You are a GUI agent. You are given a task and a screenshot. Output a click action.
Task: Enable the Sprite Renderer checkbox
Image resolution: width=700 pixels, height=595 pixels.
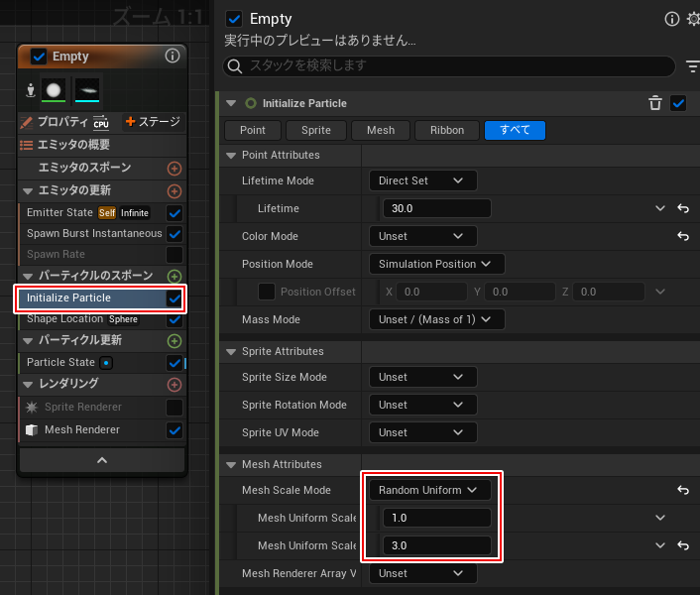(x=175, y=408)
